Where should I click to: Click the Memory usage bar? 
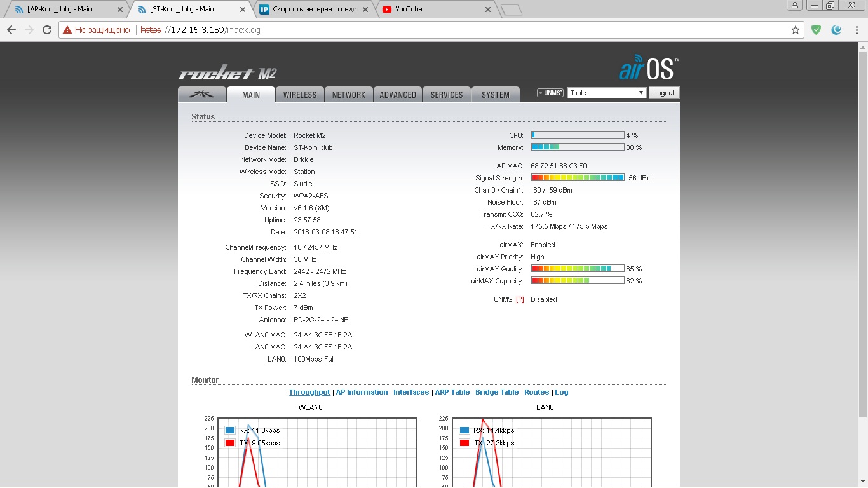(x=578, y=147)
